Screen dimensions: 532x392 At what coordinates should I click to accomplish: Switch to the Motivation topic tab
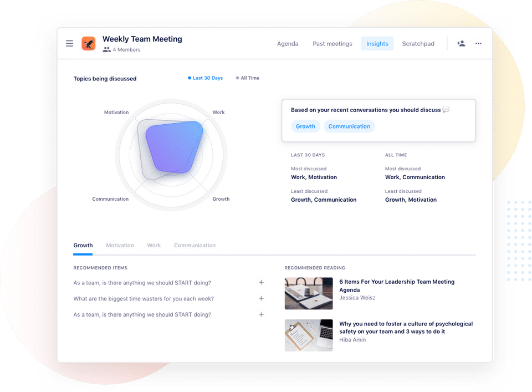(x=120, y=245)
